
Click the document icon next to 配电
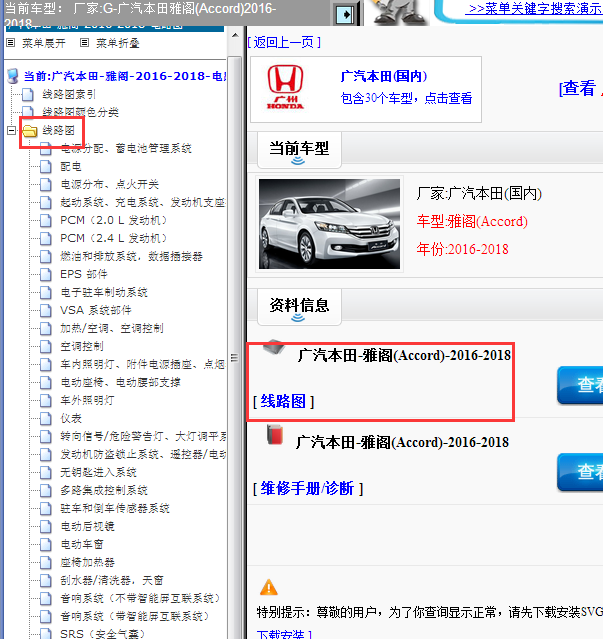(x=45, y=166)
